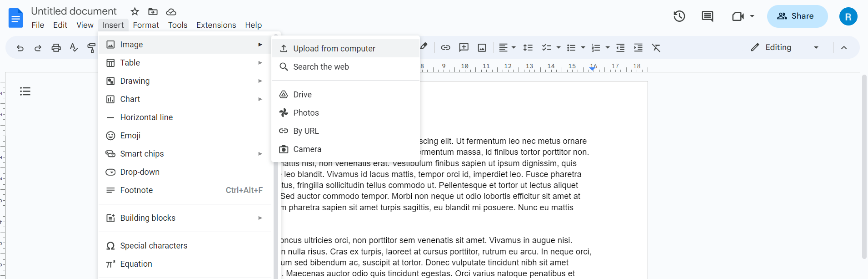Image resolution: width=868 pixels, height=279 pixels.
Task: Expand the Chart submenu
Action: (185, 99)
